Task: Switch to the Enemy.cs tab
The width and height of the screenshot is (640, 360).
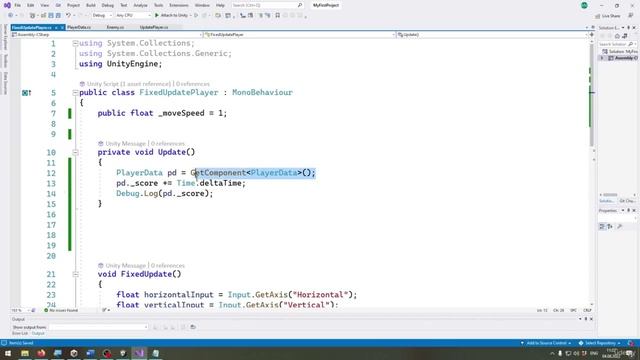Action: (116, 27)
